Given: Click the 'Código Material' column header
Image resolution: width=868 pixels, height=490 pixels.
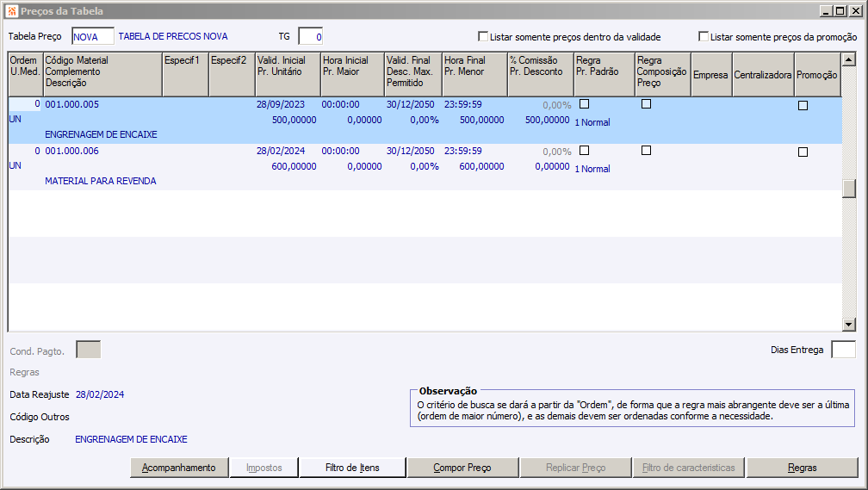Looking at the screenshot, I should [102, 74].
